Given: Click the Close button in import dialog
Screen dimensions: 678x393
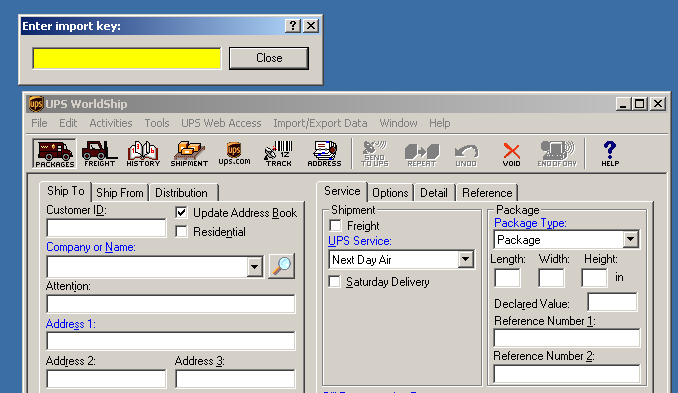Looking at the screenshot, I should pyautogui.click(x=269, y=58).
